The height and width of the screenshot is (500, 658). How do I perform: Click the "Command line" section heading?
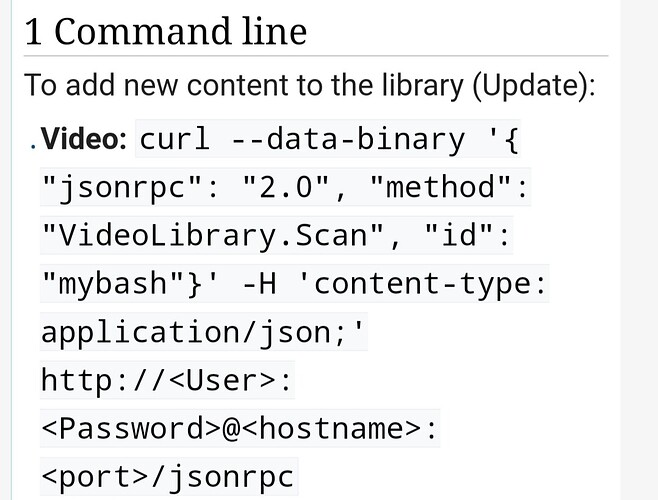pos(180,32)
